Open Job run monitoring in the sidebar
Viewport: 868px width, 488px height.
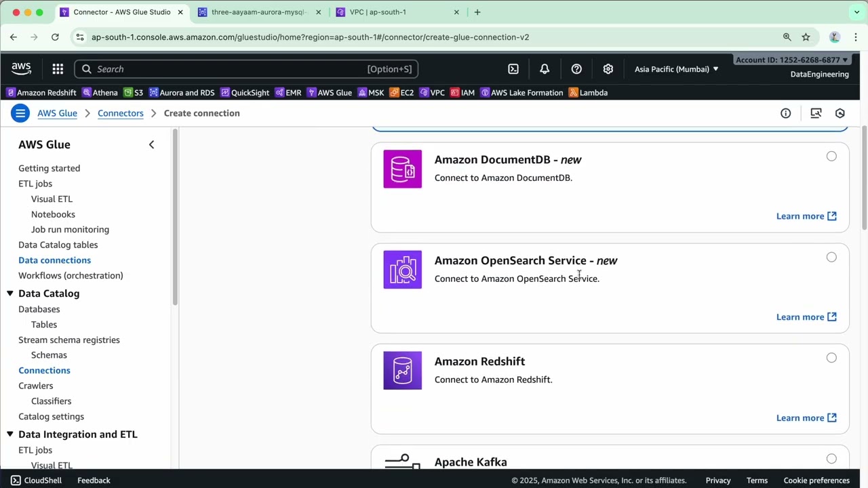tap(70, 230)
